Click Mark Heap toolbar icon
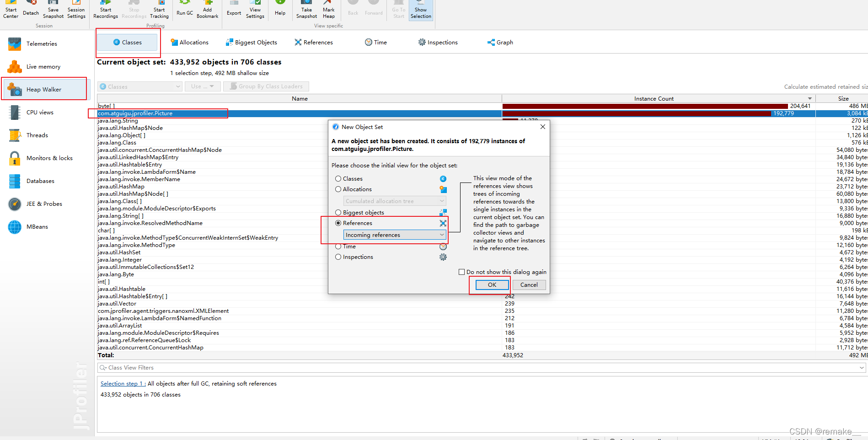This screenshot has height=440, width=868. (329, 10)
